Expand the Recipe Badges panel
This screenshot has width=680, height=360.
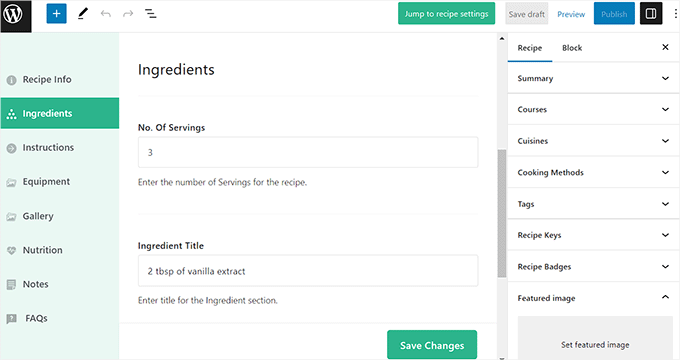(x=593, y=267)
